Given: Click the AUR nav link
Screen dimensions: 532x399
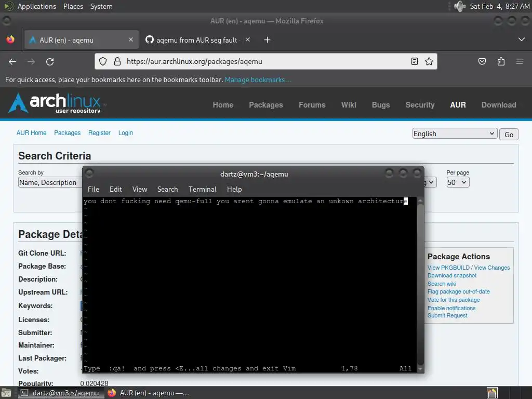Looking at the screenshot, I should point(458,105).
